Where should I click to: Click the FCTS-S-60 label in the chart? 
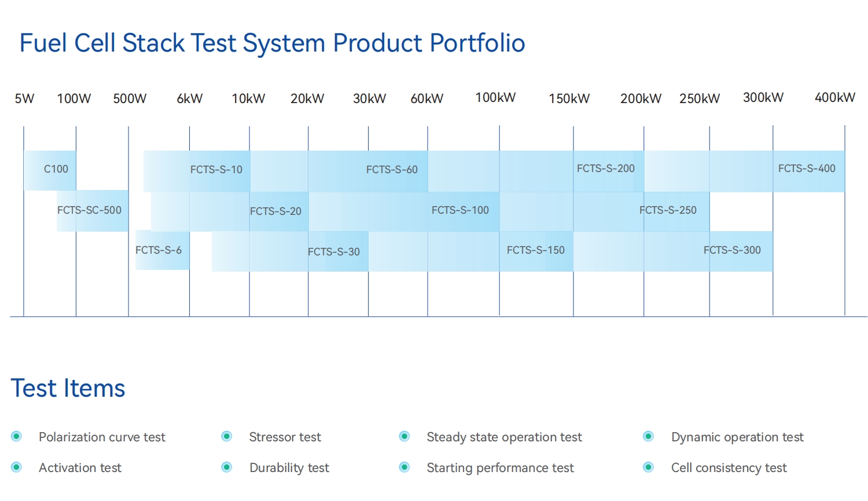tap(392, 170)
